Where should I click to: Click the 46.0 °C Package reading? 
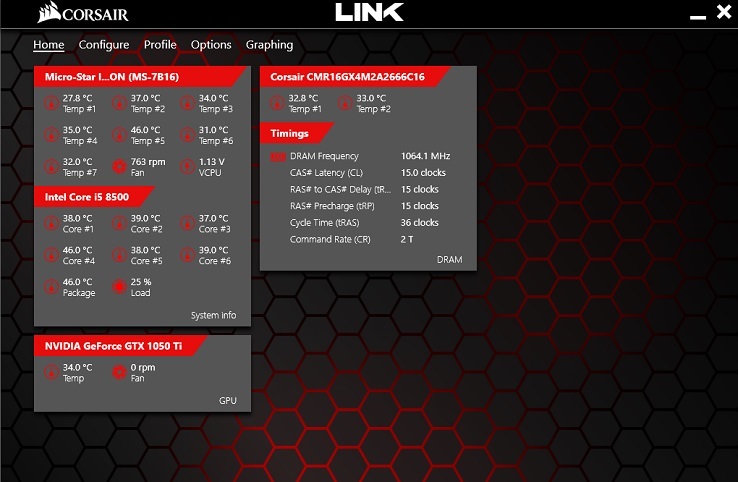(78, 282)
